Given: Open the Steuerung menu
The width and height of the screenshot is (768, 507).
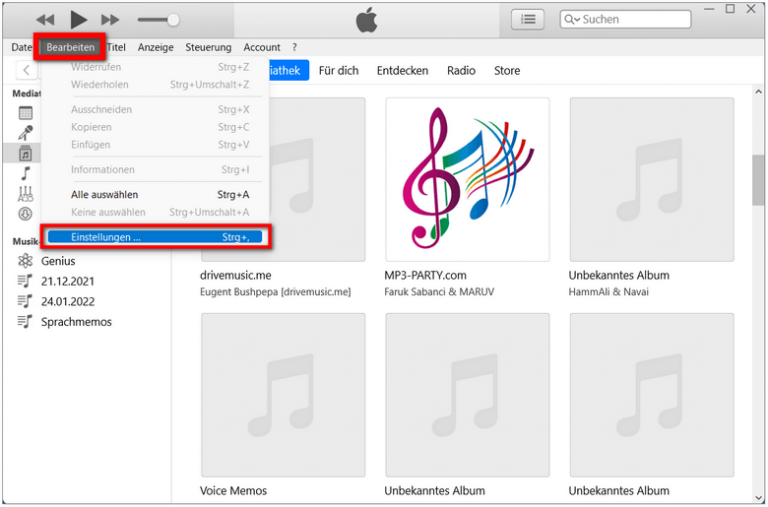Looking at the screenshot, I should pyautogui.click(x=208, y=47).
